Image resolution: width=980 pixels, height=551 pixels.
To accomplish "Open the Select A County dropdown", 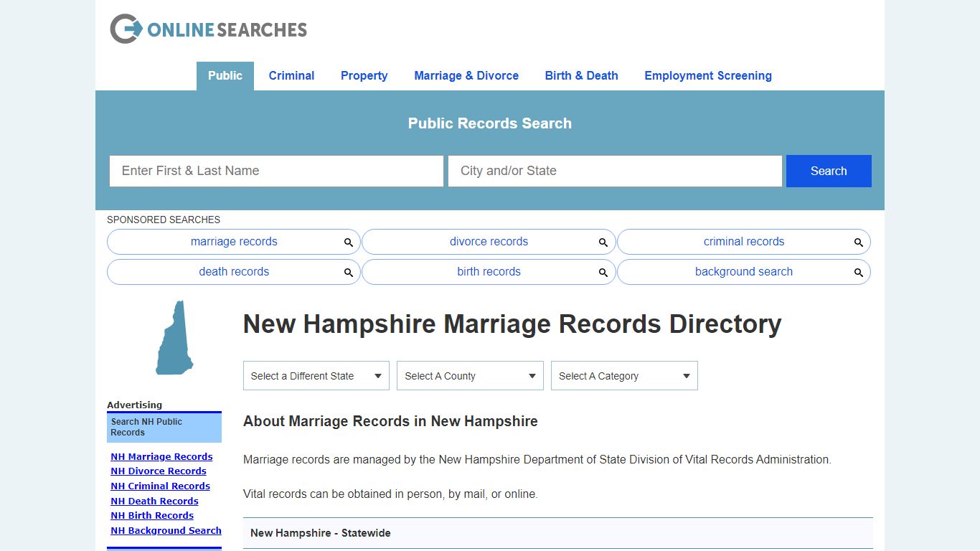I will click(470, 376).
